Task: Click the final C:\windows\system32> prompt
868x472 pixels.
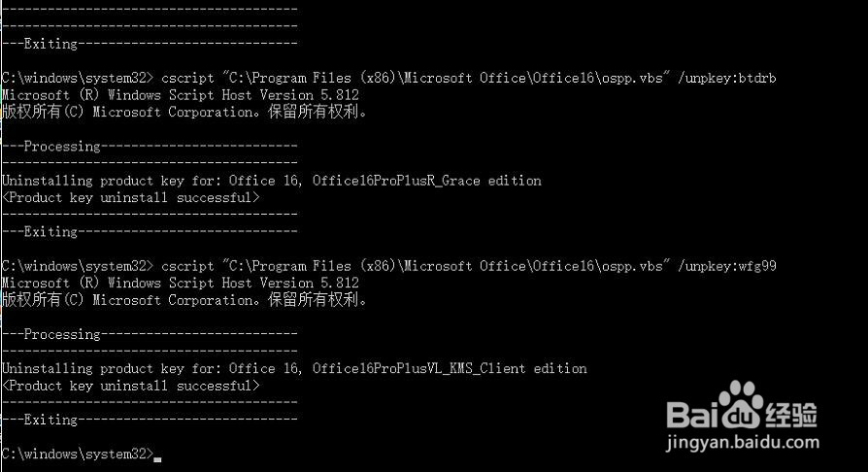Action: (x=77, y=455)
